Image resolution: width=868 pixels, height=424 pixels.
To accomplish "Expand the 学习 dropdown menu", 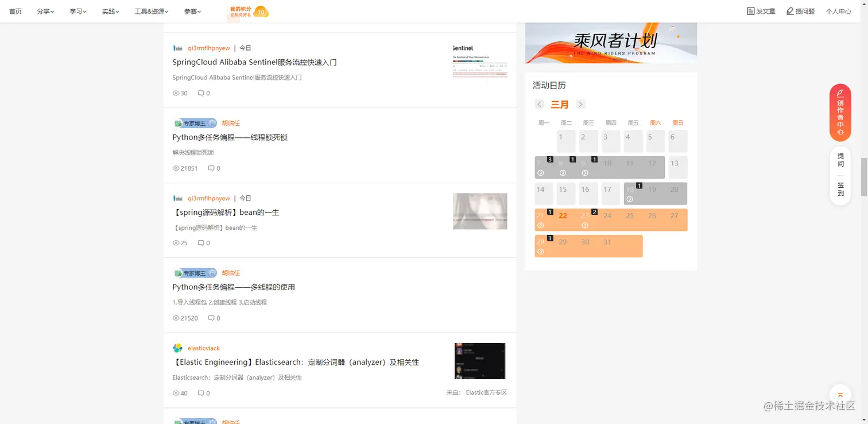I will (x=78, y=11).
